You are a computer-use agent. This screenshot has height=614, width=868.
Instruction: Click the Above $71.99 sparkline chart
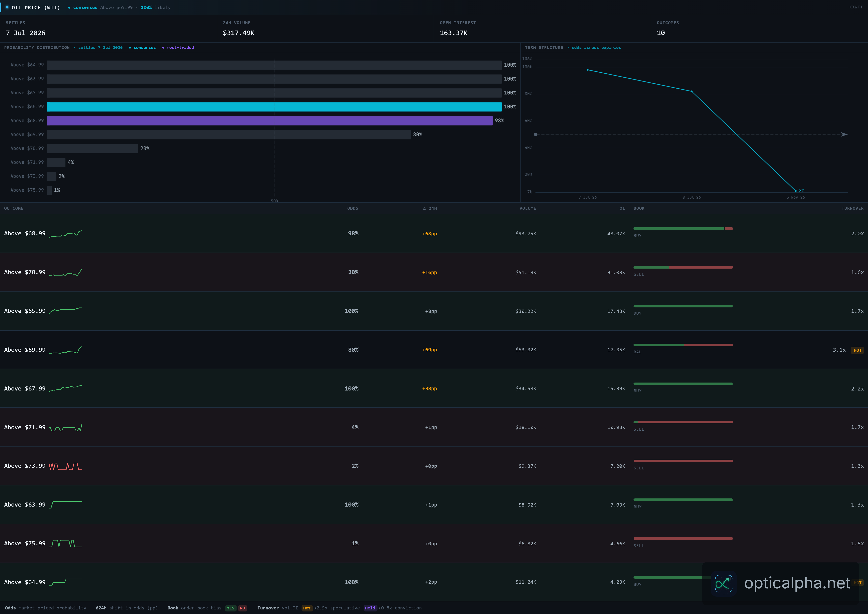tap(65, 428)
